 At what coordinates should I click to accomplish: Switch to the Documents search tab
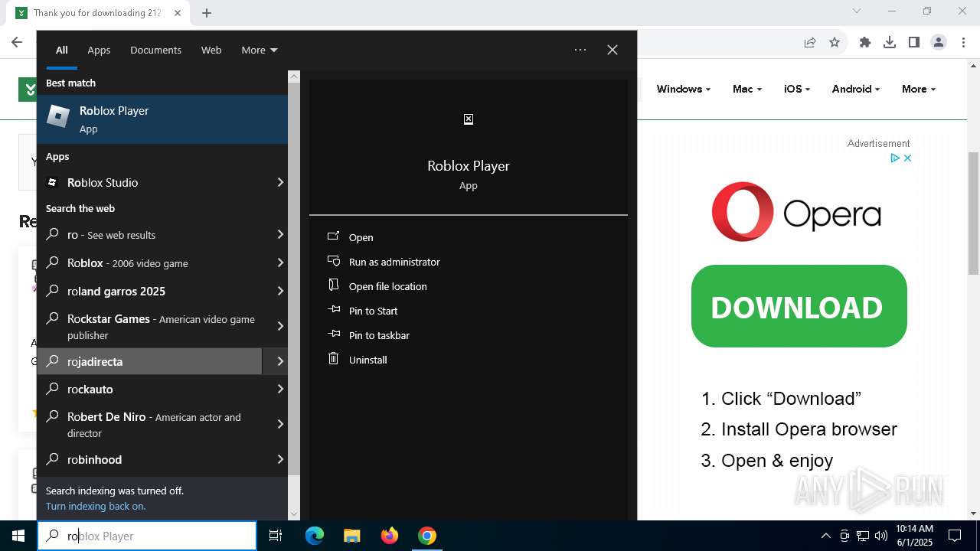coord(155,50)
